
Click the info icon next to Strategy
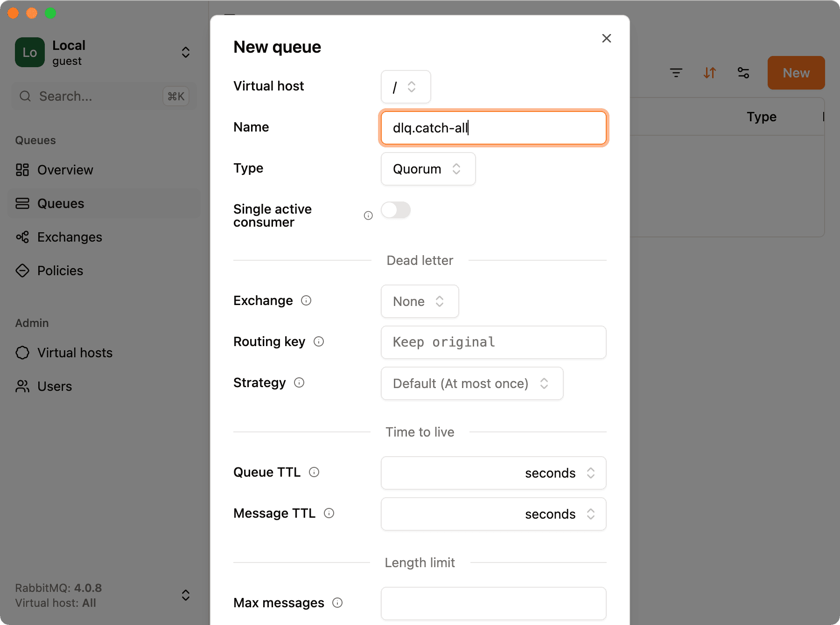point(299,382)
